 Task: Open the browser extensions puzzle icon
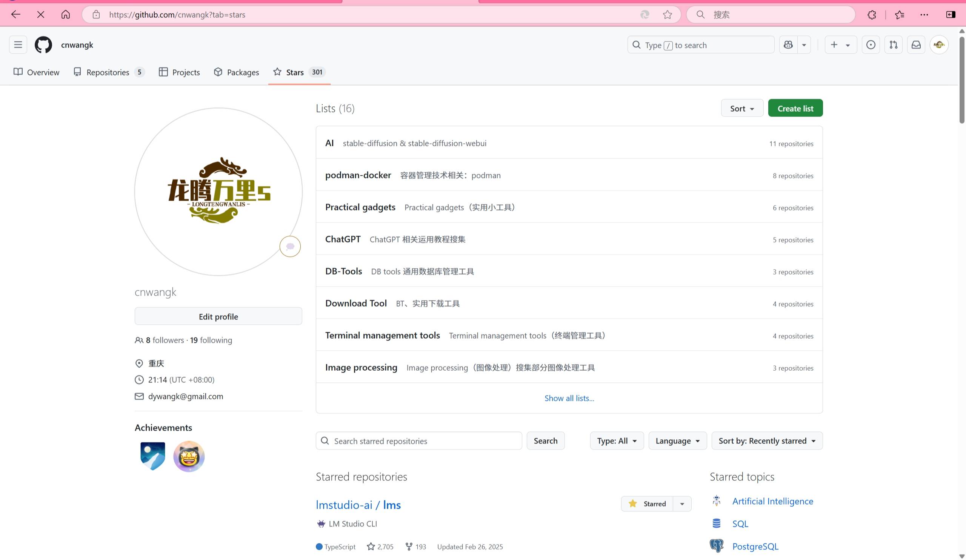point(872,15)
